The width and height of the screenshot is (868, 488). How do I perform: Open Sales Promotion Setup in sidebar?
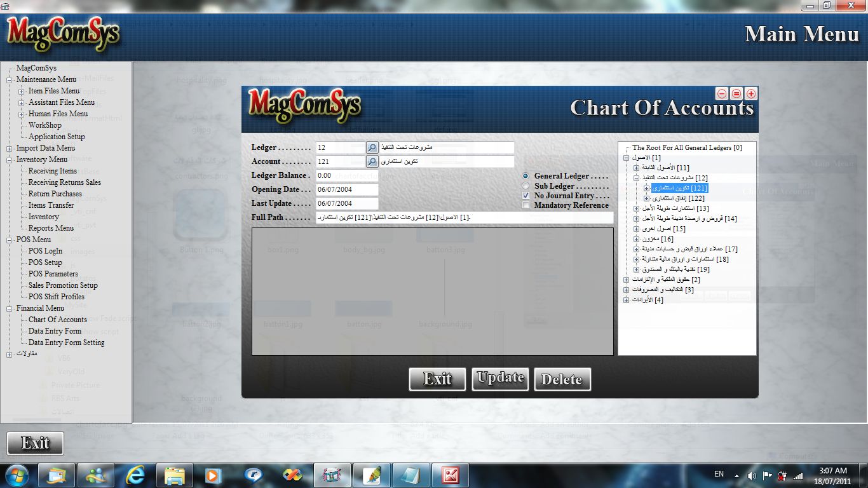click(x=63, y=285)
